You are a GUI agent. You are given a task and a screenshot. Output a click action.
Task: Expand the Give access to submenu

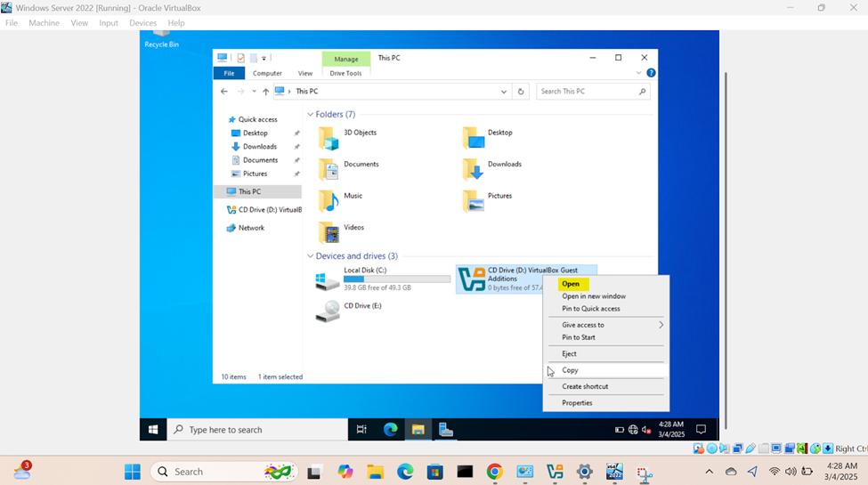pos(605,325)
